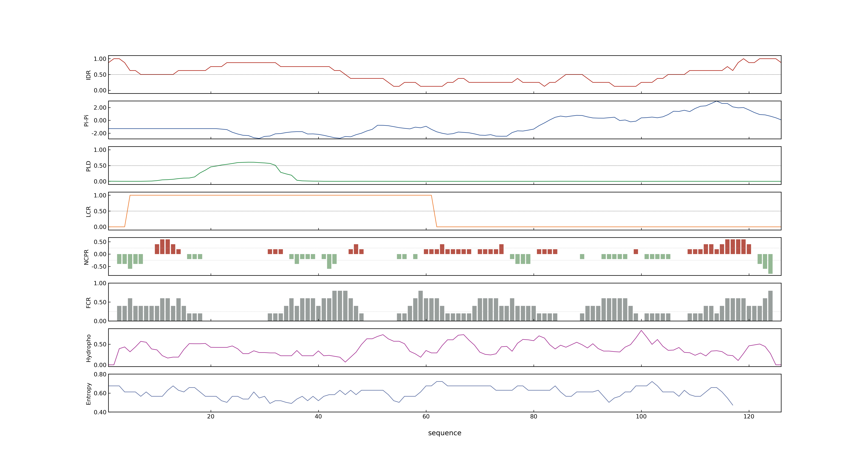Click the -2.00 tick on Pi-Pi axis

(99, 133)
